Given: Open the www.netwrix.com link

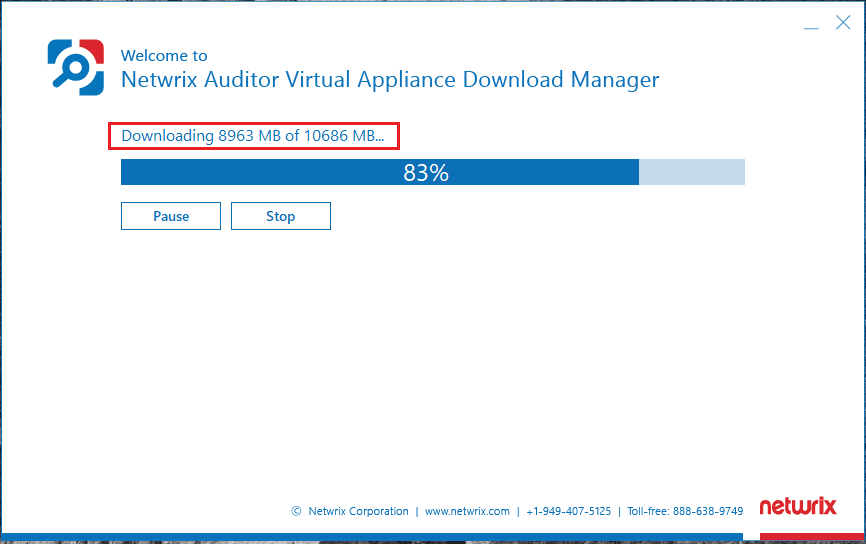Looking at the screenshot, I should (467, 511).
